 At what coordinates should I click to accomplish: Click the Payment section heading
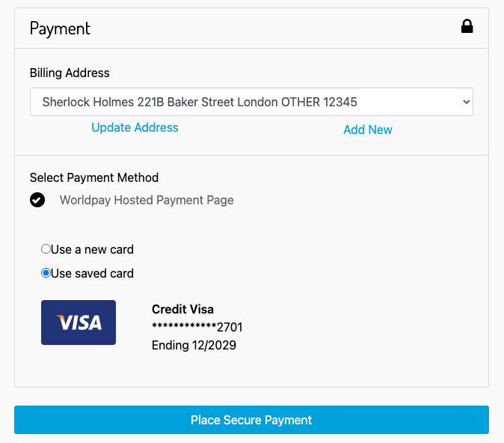coord(60,28)
